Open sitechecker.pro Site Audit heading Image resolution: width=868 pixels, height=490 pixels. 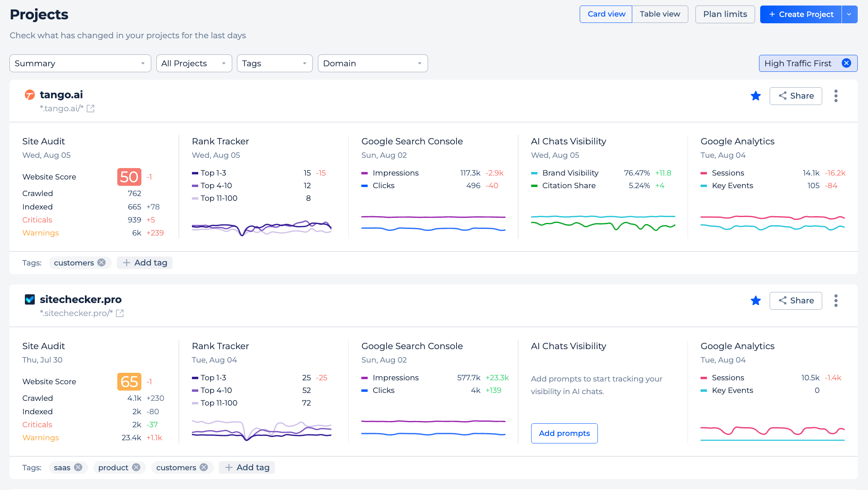[x=43, y=346]
